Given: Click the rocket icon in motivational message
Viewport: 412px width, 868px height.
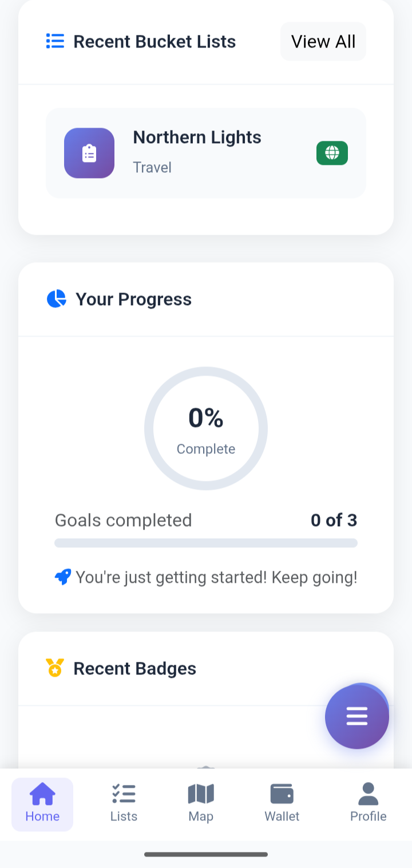Looking at the screenshot, I should pos(63,577).
